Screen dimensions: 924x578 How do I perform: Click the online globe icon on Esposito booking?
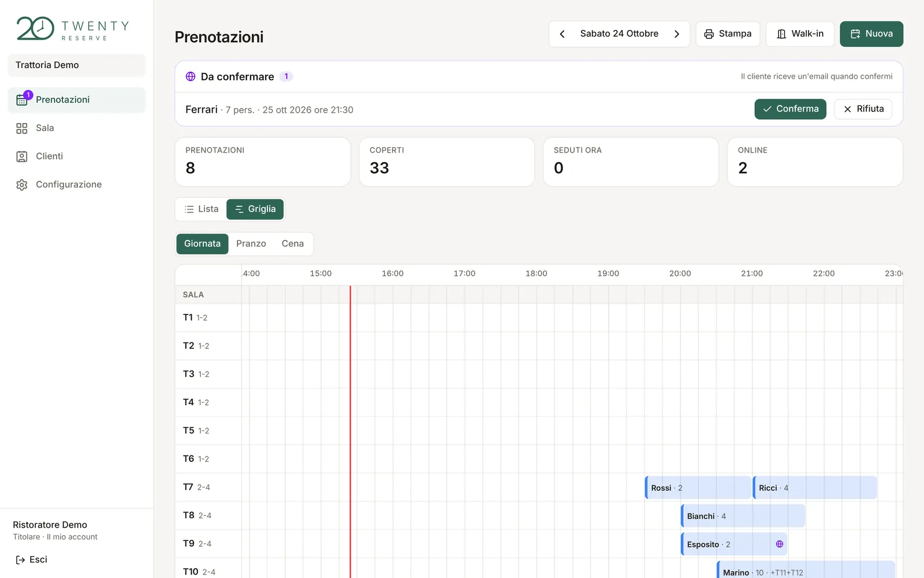point(780,544)
